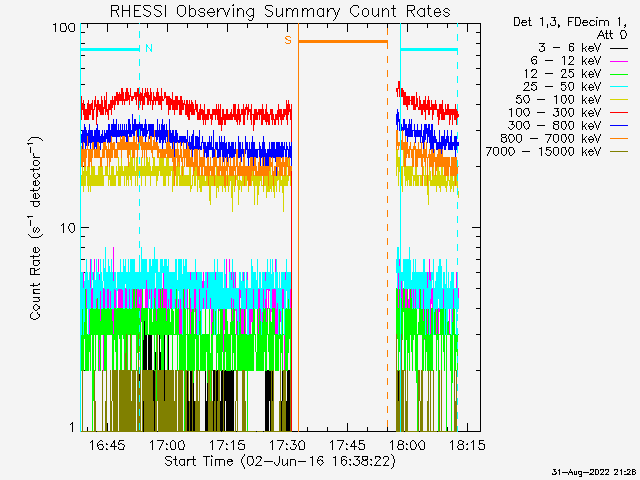The width and height of the screenshot is (640, 480).
Task: Select the 800 - 7000 keV legend label
Action: 551,139
